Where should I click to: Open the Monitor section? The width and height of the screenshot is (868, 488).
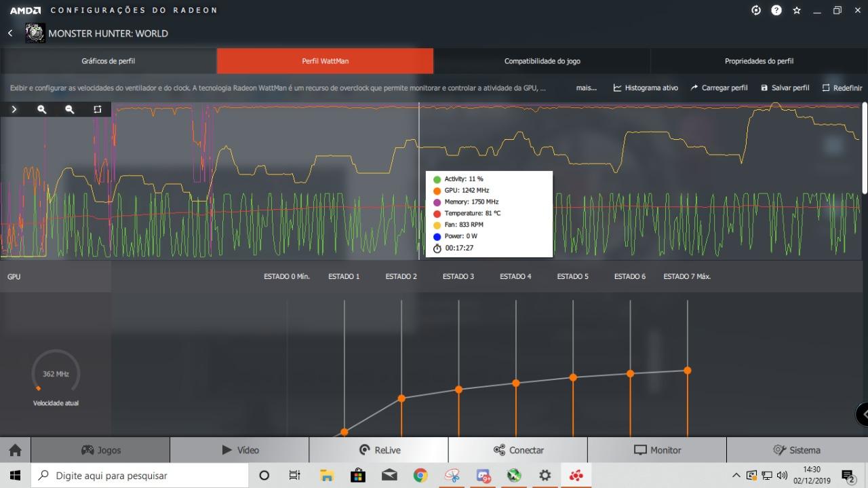[656, 450]
